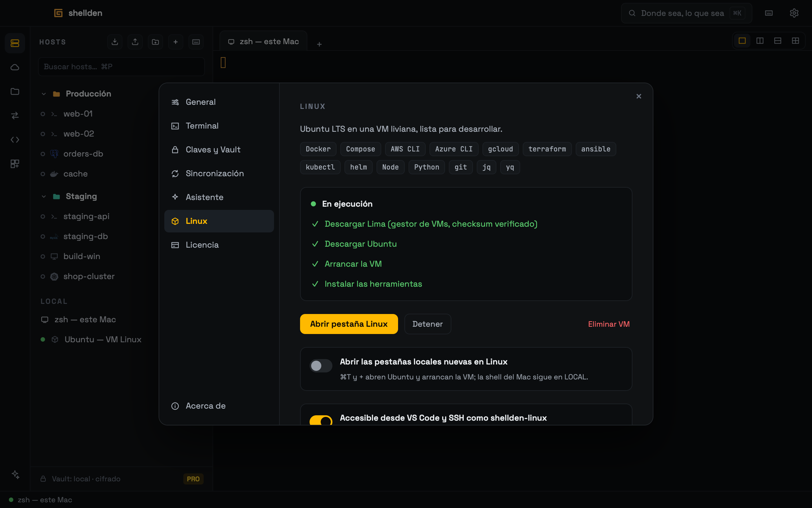Image resolution: width=812 pixels, height=508 pixels.
Task: Select the four-pane grid layout icon
Action: pos(796,41)
